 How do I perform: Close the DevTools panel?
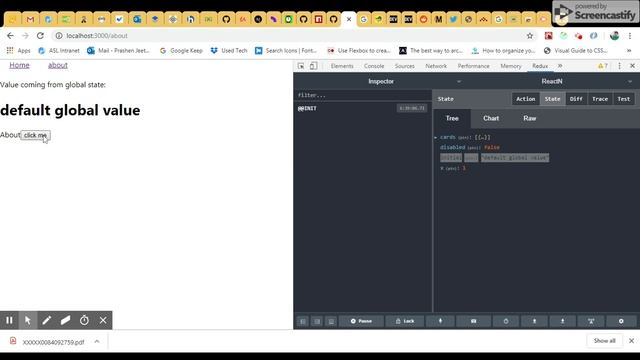tap(632, 66)
